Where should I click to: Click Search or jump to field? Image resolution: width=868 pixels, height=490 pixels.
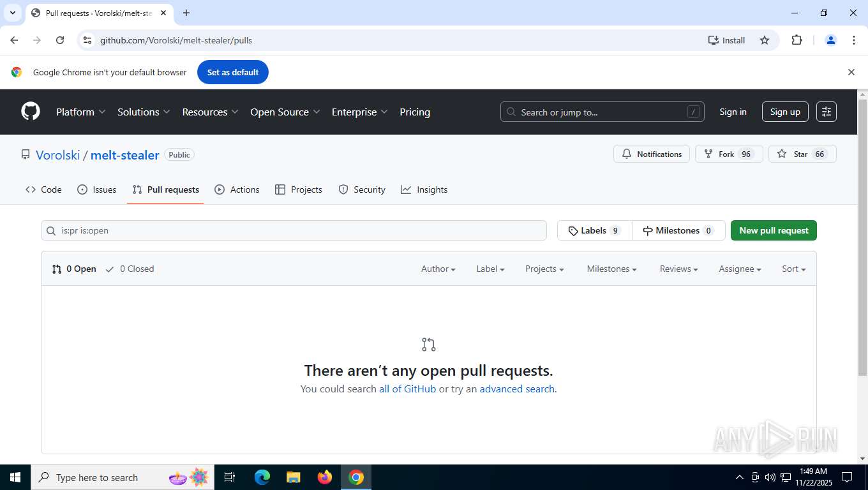pyautogui.click(x=602, y=112)
